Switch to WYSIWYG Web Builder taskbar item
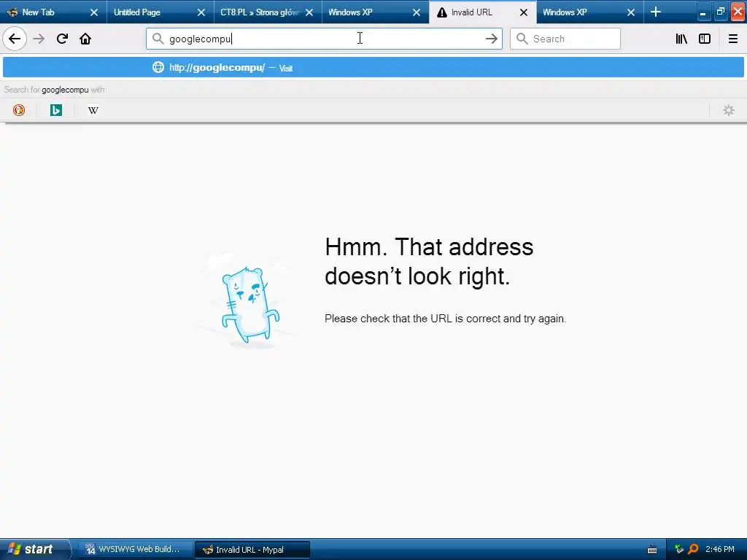 [x=134, y=549]
